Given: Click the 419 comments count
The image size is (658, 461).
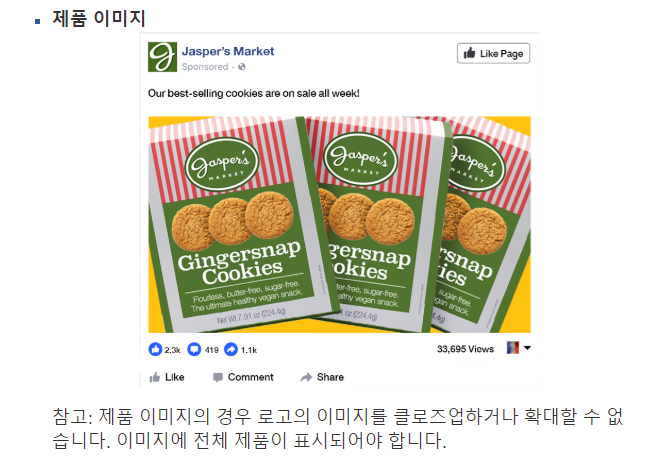Looking at the screenshot, I should (x=212, y=350).
